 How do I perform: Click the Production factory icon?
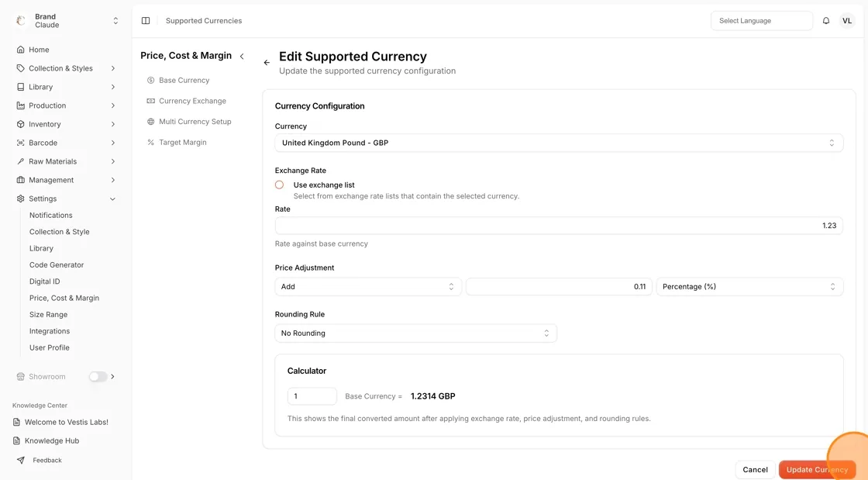(x=20, y=105)
